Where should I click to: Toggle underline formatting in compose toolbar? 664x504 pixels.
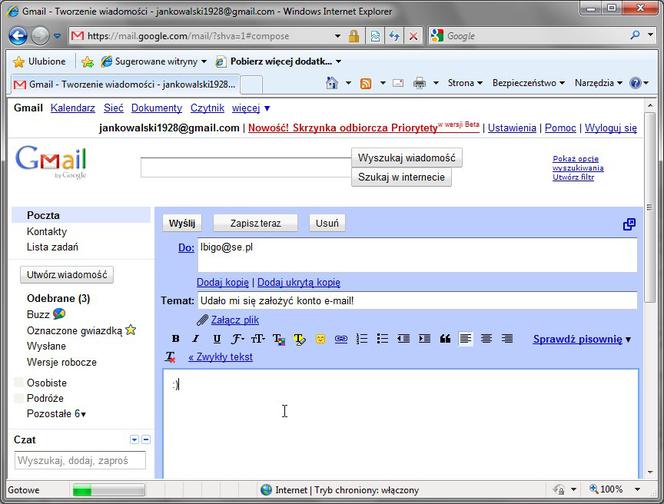[x=217, y=339]
